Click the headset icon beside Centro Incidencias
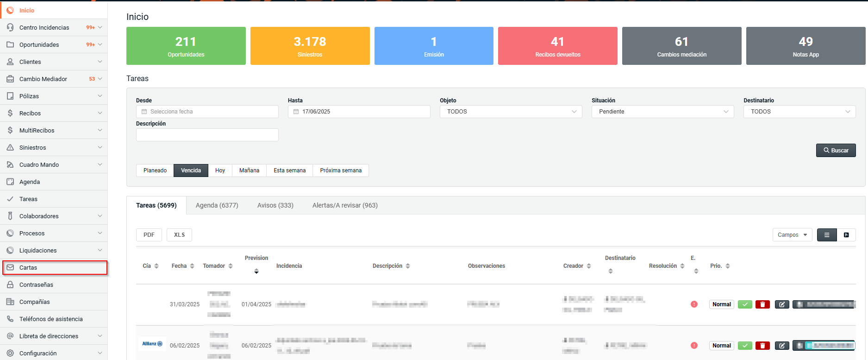 coord(10,27)
